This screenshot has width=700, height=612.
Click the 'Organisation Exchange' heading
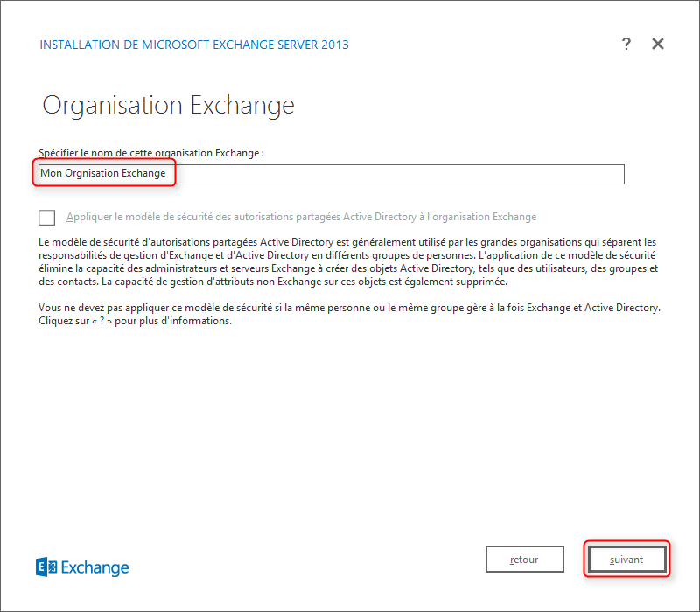coord(168,106)
